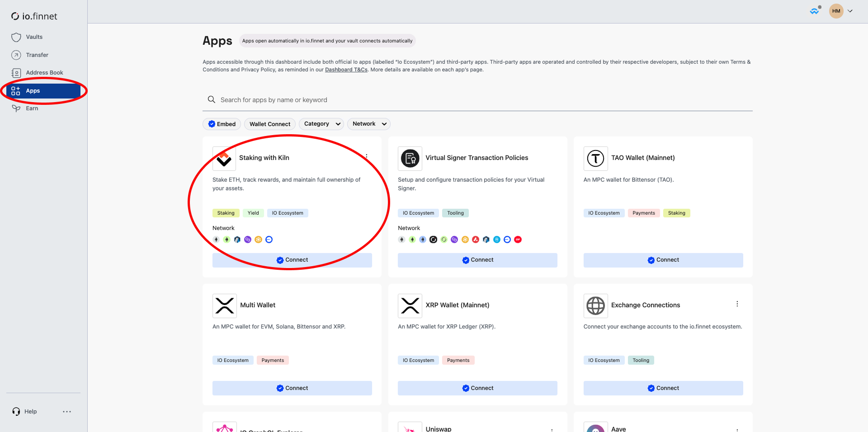This screenshot has height=432, width=868.
Task: Click Staking tag on TAO Wallet card
Action: [x=677, y=213]
